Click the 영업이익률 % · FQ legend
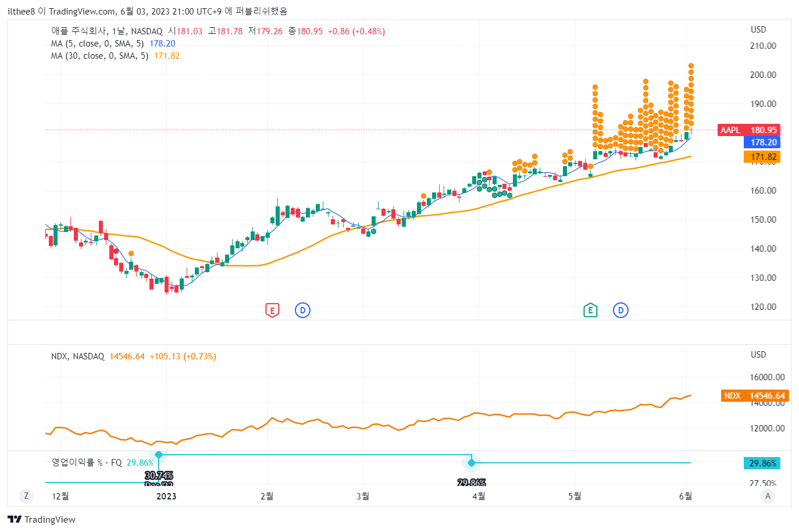 pos(87,463)
